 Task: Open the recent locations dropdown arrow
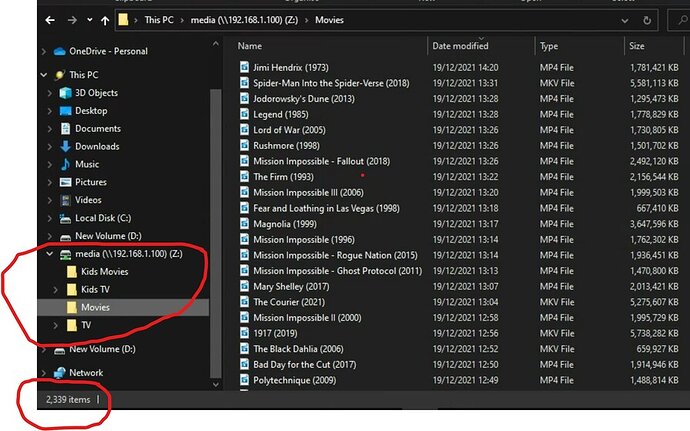pyautogui.click(x=90, y=20)
